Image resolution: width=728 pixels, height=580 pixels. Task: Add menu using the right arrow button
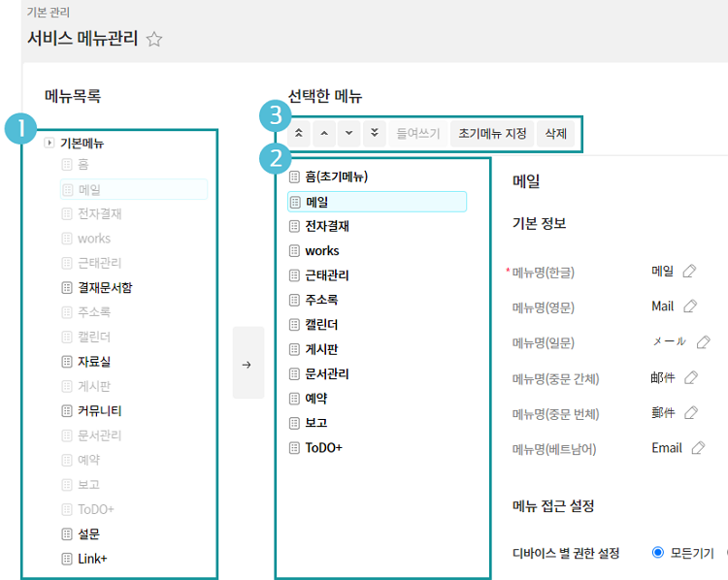[248, 364]
